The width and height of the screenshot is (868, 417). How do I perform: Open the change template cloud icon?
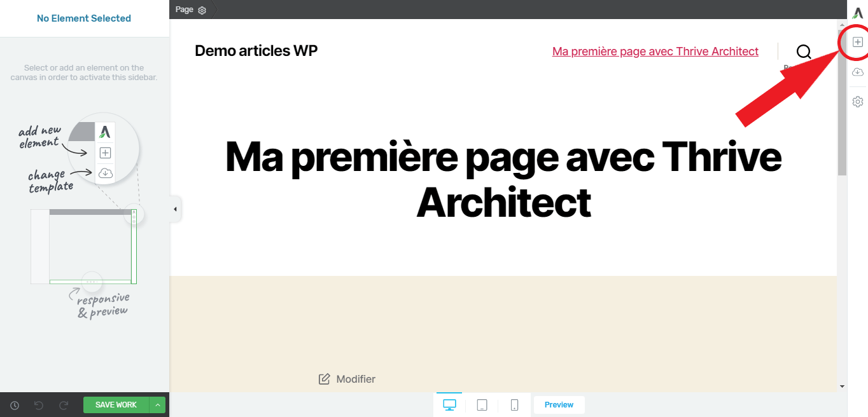(857, 72)
